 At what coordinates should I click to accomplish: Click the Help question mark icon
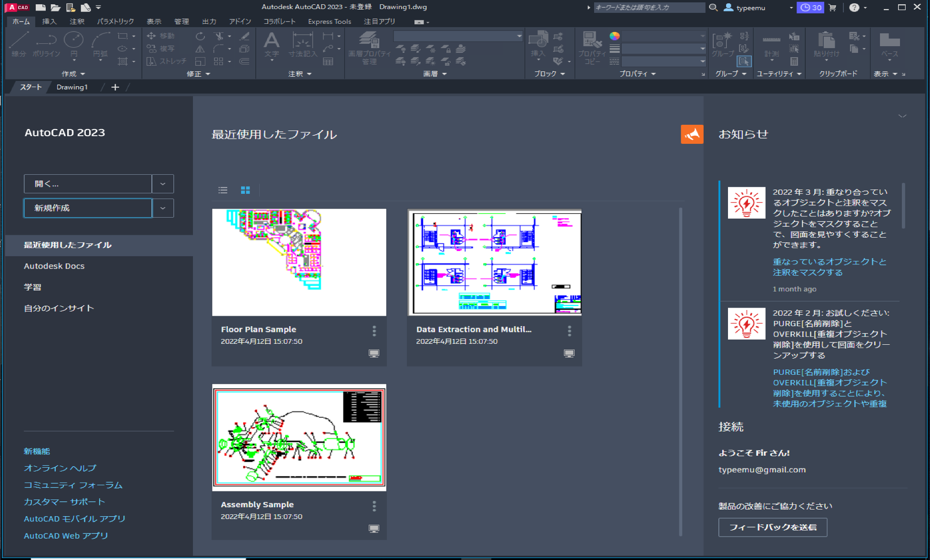point(854,7)
